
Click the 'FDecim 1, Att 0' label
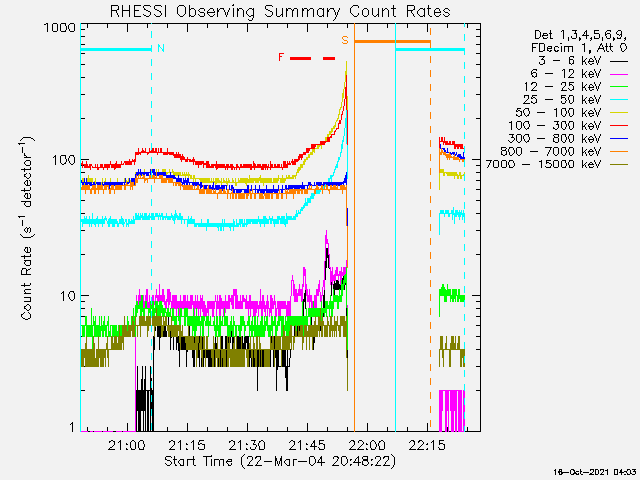point(579,48)
